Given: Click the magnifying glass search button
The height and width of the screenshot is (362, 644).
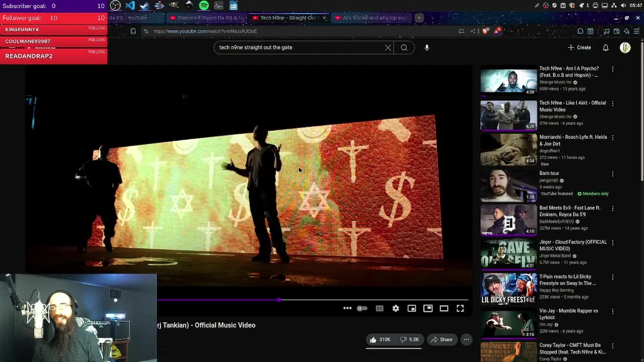Looking at the screenshot, I should (x=404, y=48).
